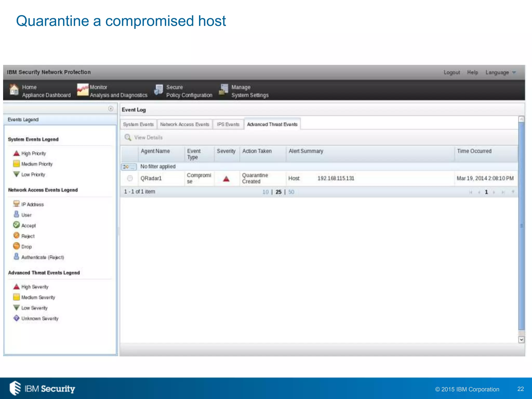Switch to IPS Events tab
The image size is (532, 399).
click(x=228, y=124)
